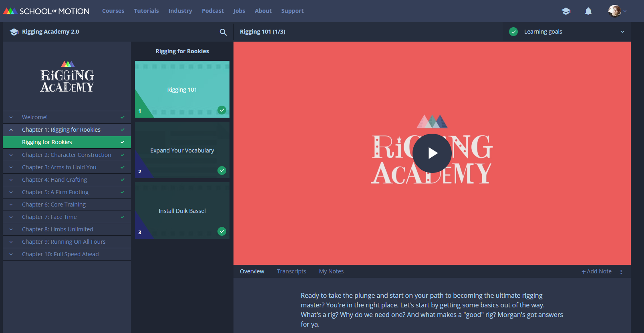Click the Rigging for Rookies column heading

click(182, 51)
